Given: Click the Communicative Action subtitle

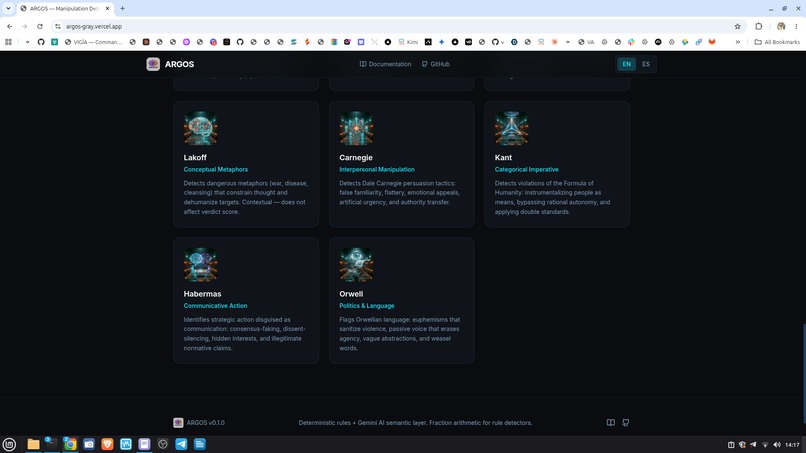Looking at the screenshot, I should tap(215, 305).
